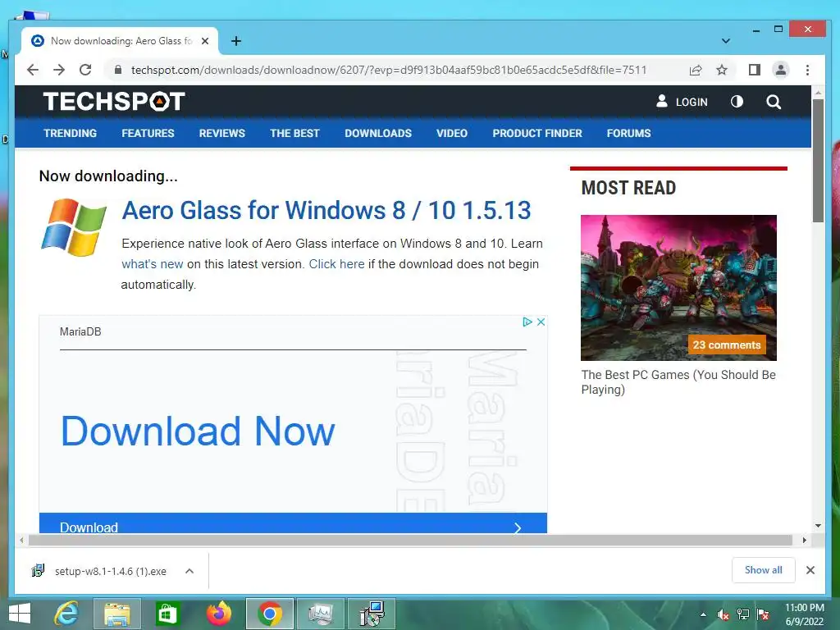Open the system monitor taskbar app

[321, 614]
